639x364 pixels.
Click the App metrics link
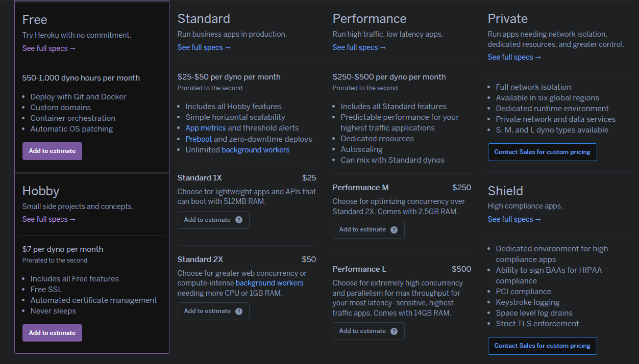click(x=205, y=127)
